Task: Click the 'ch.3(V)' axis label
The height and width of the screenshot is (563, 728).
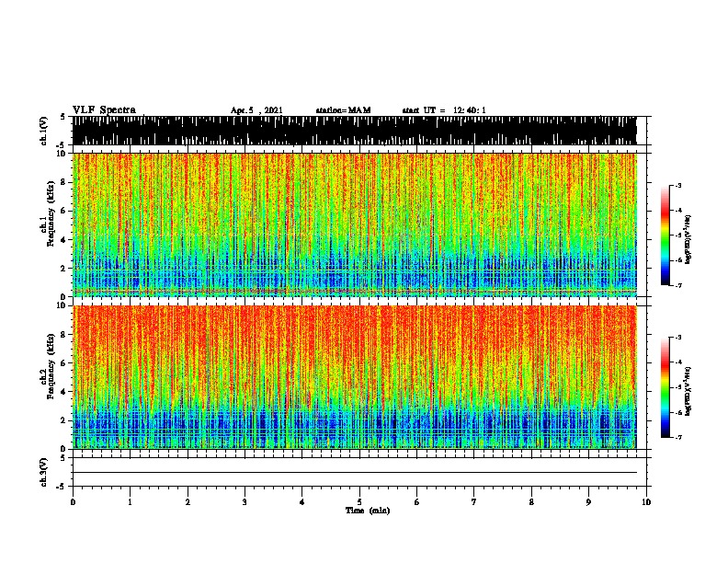Action: [x=44, y=472]
